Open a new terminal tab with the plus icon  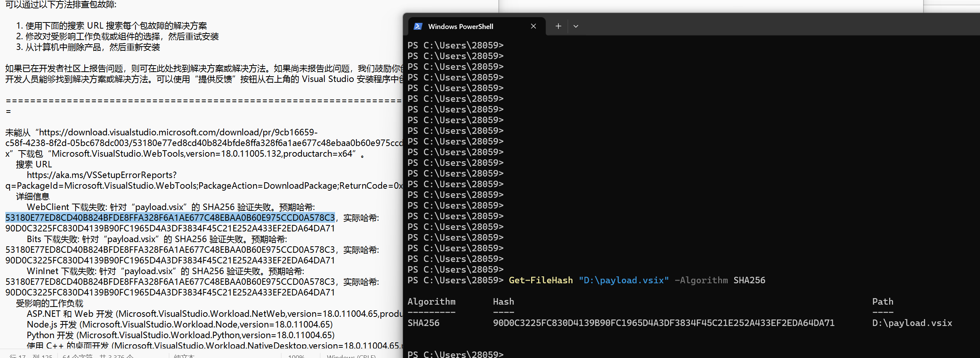click(558, 26)
